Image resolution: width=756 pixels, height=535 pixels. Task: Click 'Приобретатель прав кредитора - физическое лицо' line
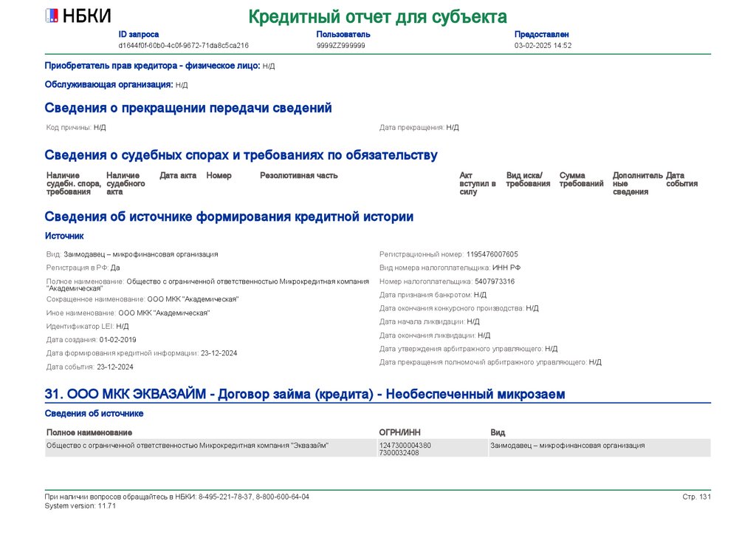[x=159, y=66]
